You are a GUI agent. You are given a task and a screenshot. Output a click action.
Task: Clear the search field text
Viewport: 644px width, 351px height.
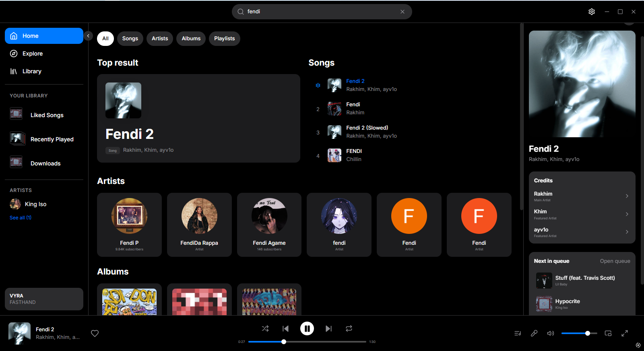pos(402,12)
